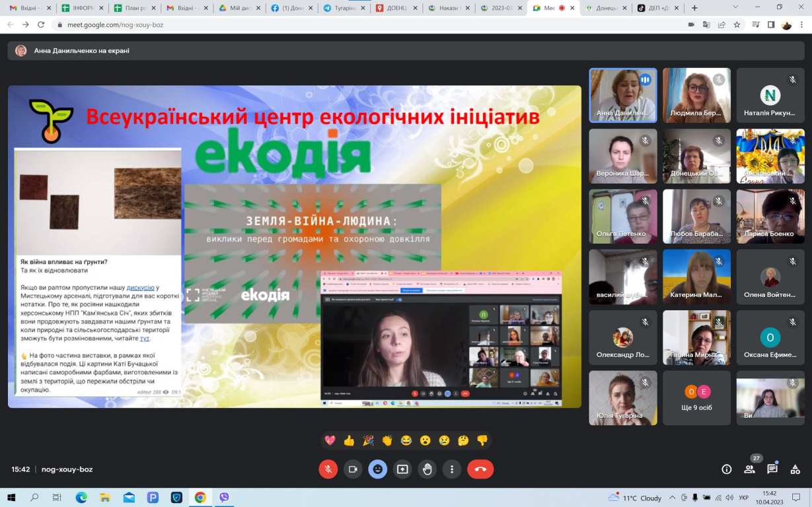Close the Вхідні Gmail first tab
812x507 pixels.
pyautogui.click(x=48, y=8)
